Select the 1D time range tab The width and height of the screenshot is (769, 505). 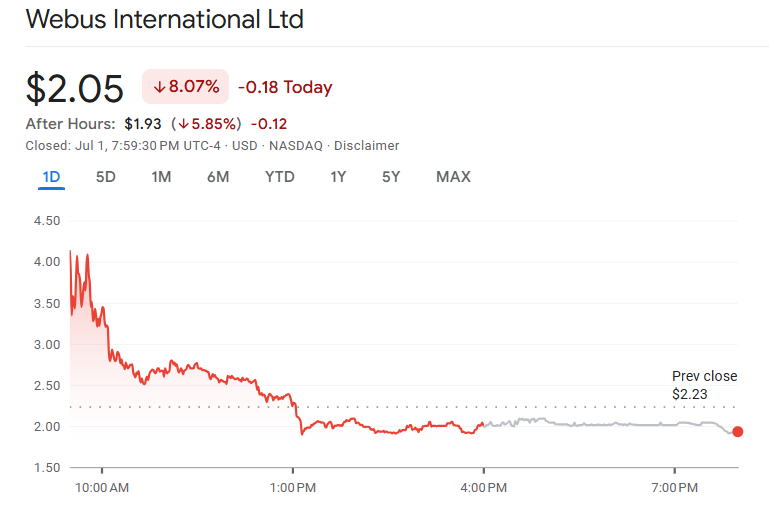[x=51, y=177]
